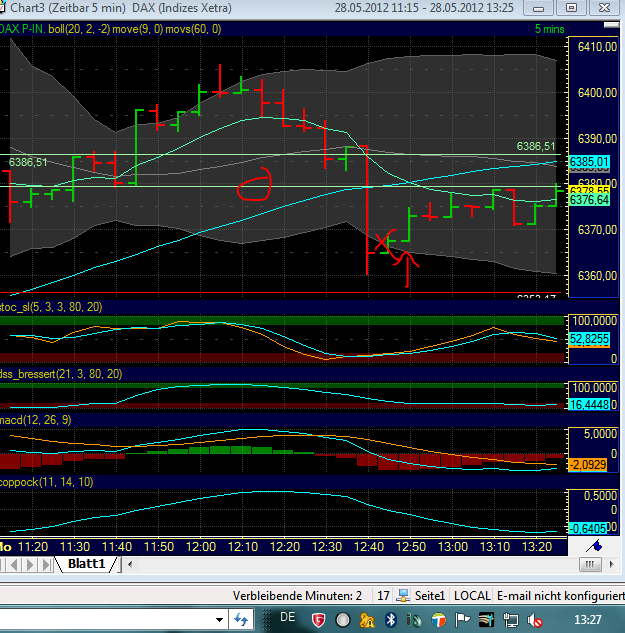Select the Blatt1 sheet tab
Image resolution: width=625 pixels, height=633 pixels.
click(86, 564)
